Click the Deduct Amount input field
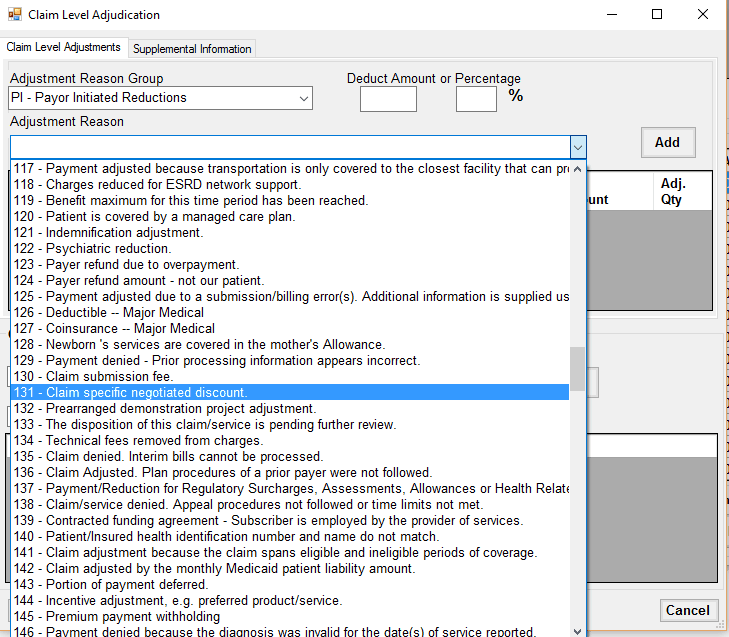This screenshot has width=729, height=637. [388, 98]
